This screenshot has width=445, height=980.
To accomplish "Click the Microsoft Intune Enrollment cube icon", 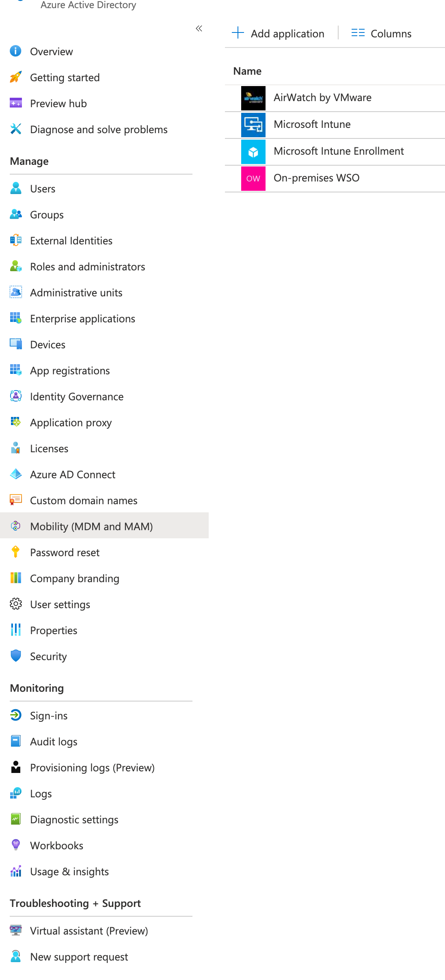I will tap(253, 151).
